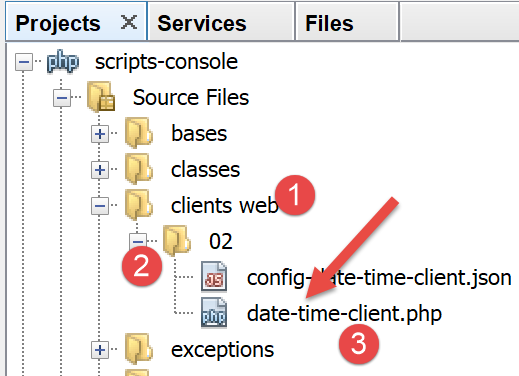The width and height of the screenshot is (519, 376).
Task: Click the JSON file icon of config-date-time-client.json
Action: click(x=214, y=277)
